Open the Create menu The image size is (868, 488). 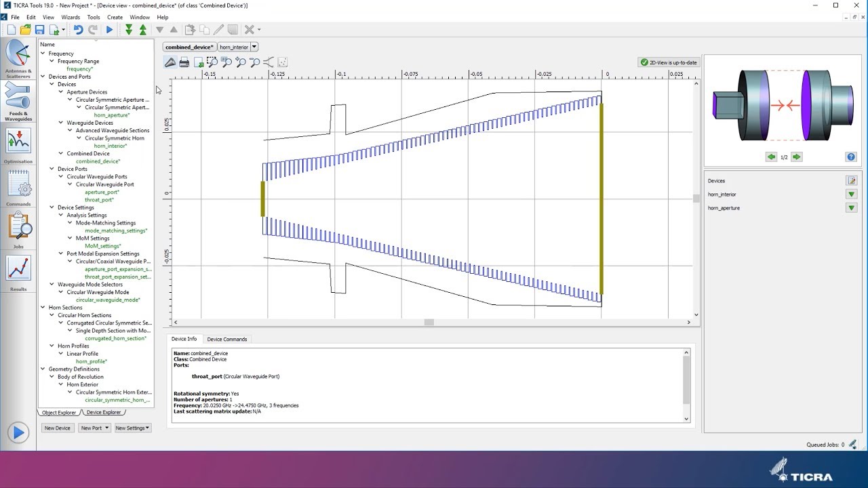coord(115,17)
